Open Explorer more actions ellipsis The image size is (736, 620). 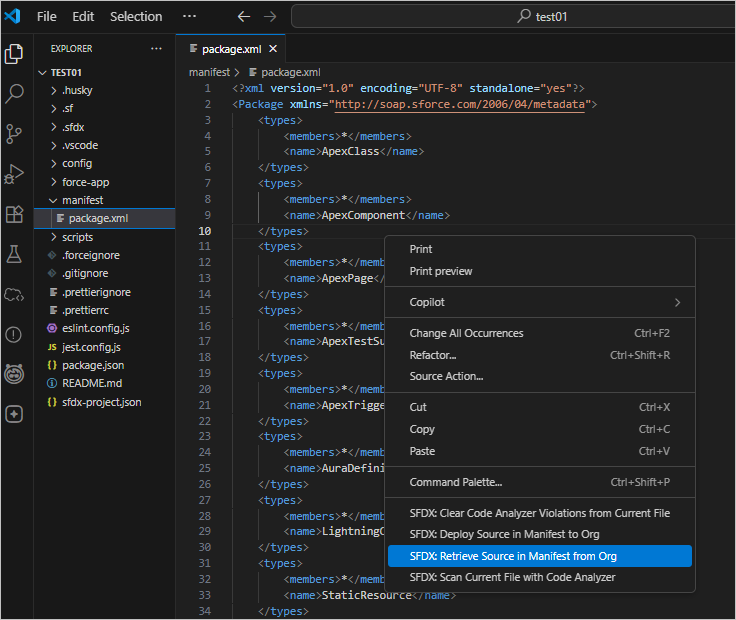click(x=156, y=48)
